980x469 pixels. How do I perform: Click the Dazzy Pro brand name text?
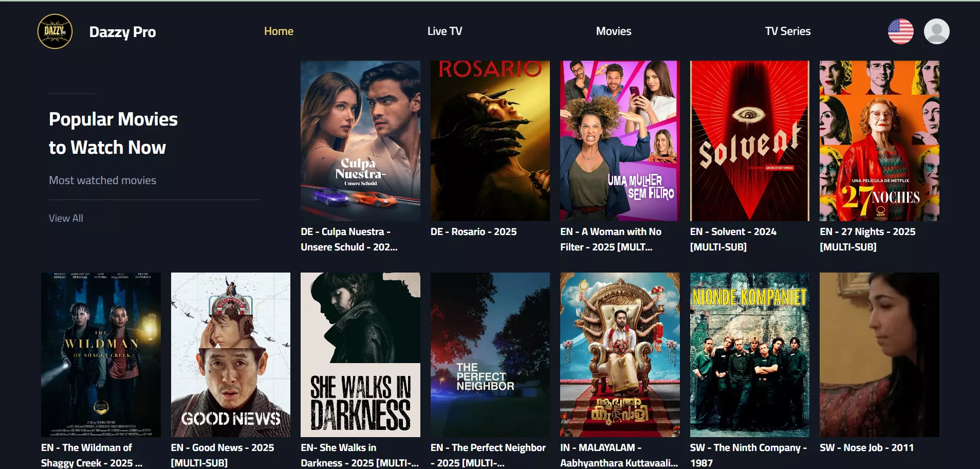pos(122,32)
